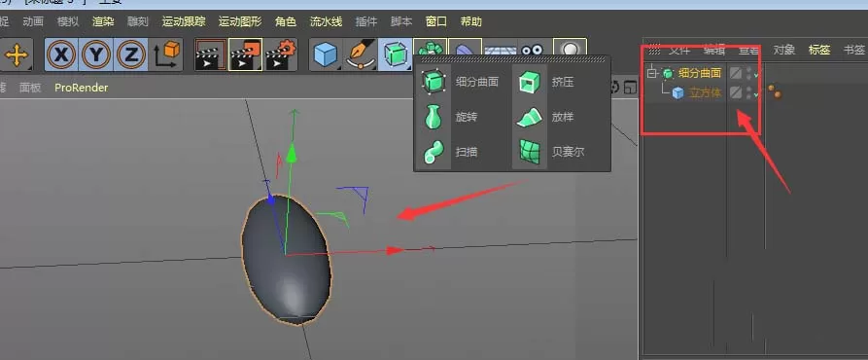Click the layer swatch of 细分曲面 row
The image size is (868, 360).
click(736, 73)
